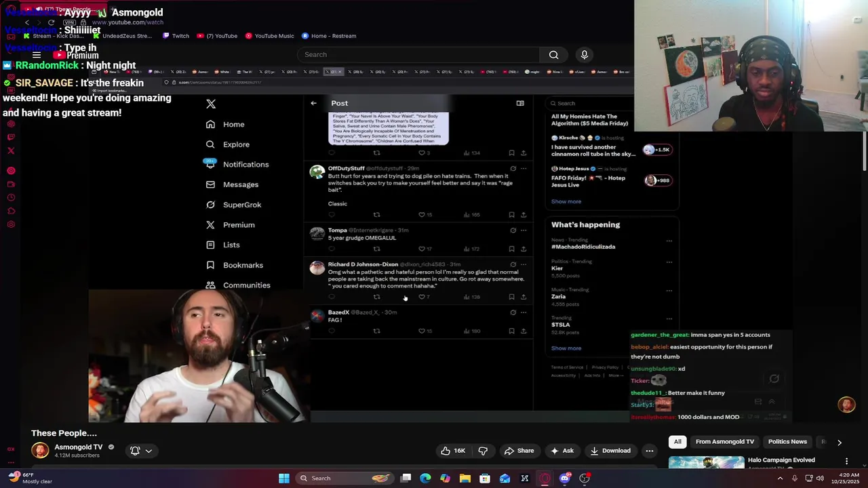Bookmark the BazedX reply
Image resolution: width=868 pixels, height=488 pixels.
tap(511, 331)
